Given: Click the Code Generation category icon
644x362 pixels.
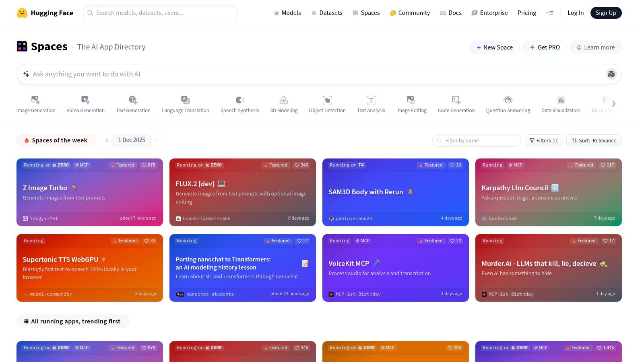Looking at the screenshot, I should 456,100.
